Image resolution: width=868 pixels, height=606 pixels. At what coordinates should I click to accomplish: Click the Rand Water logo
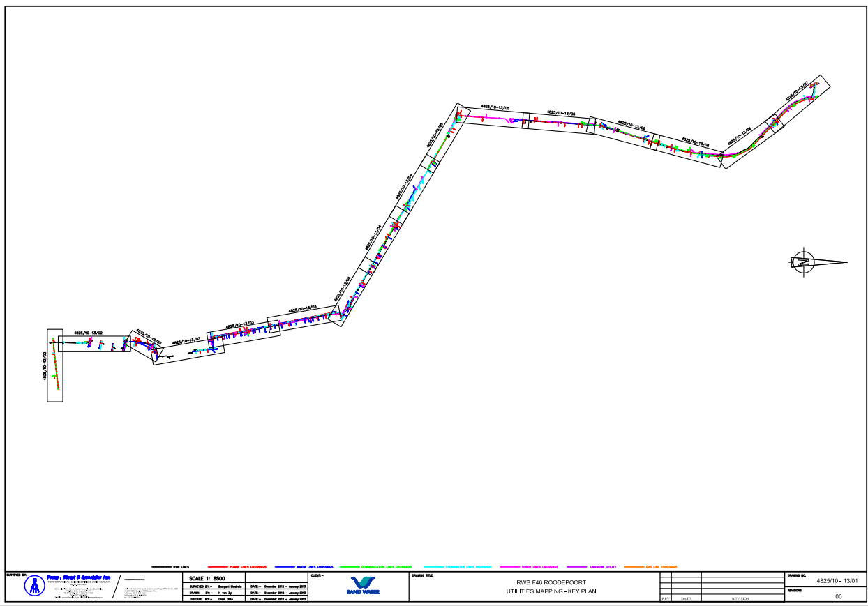click(363, 586)
